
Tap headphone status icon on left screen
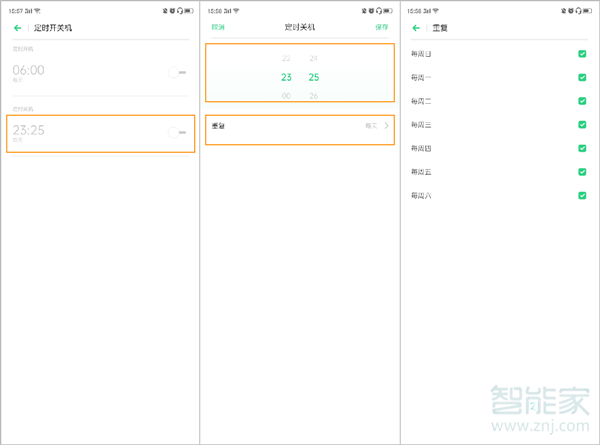(x=180, y=10)
